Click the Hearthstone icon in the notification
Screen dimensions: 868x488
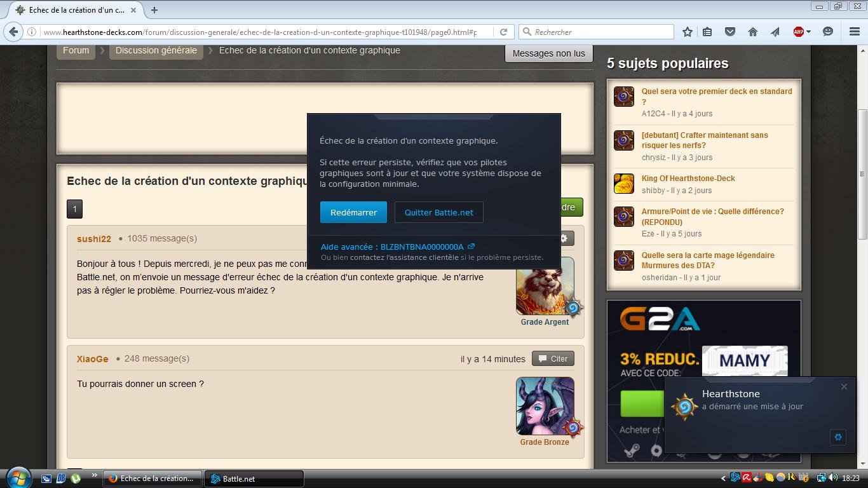(x=685, y=407)
